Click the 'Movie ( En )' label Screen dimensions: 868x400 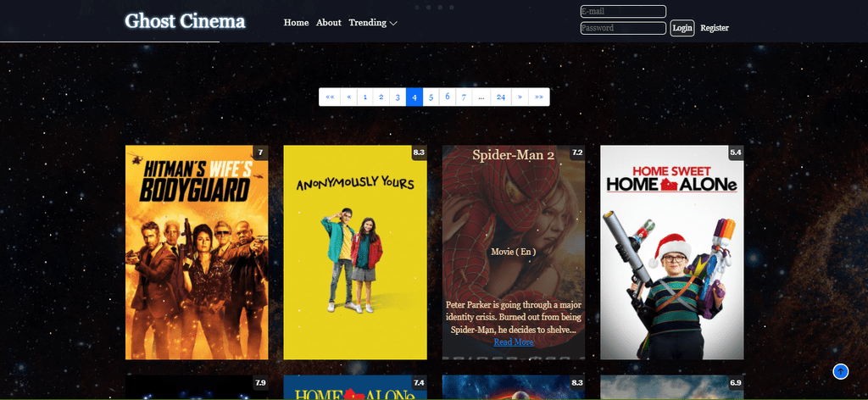click(x=514, y=251)
